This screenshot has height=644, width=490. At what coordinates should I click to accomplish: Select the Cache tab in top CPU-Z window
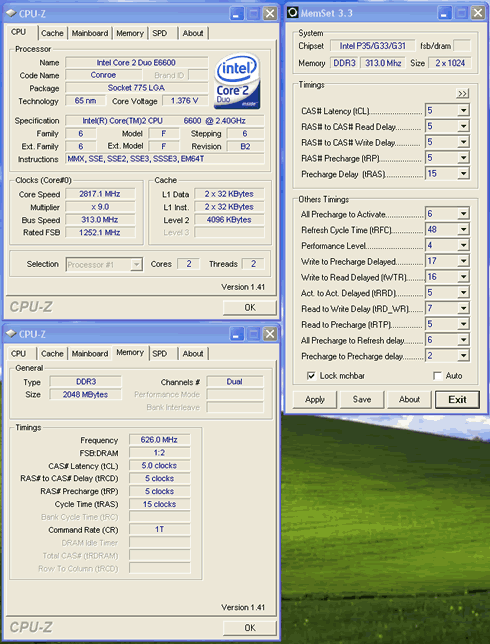click(x=52, y=33)
